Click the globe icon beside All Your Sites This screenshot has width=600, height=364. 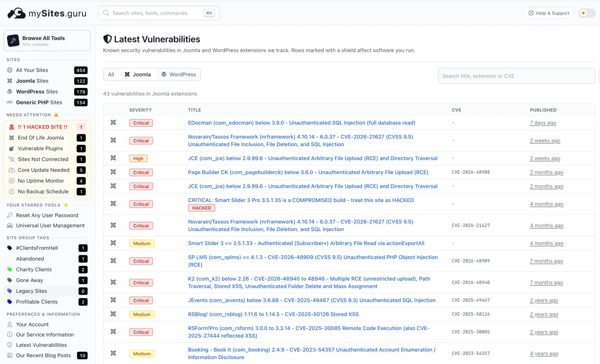(10, 70)
